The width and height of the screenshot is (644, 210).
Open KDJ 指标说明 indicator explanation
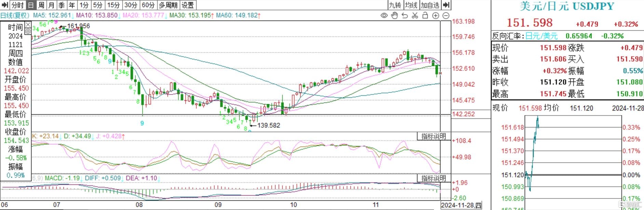pos(433,136)
